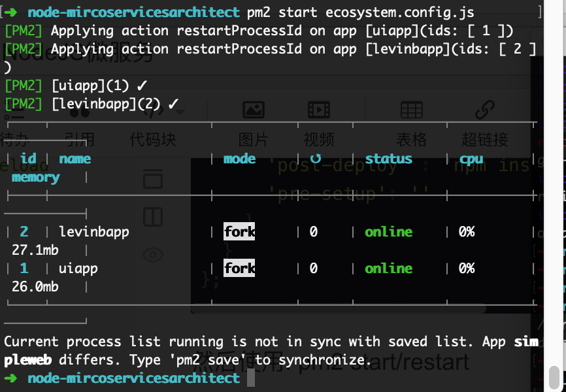This screenshot has height=392, width=566.
Task: Click the 'mode' column header
Action: (239, 159)
